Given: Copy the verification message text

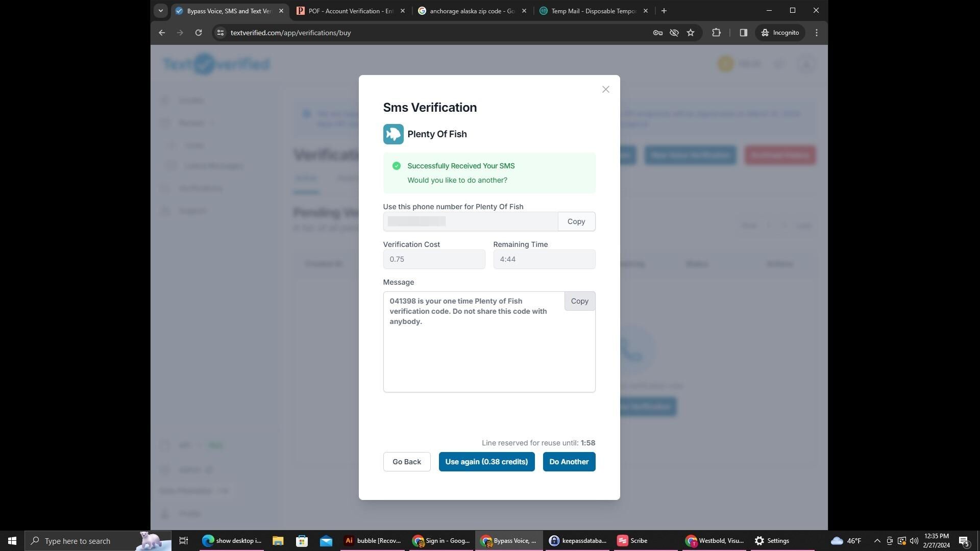Looking at the screenshot, I should point(579,301).
